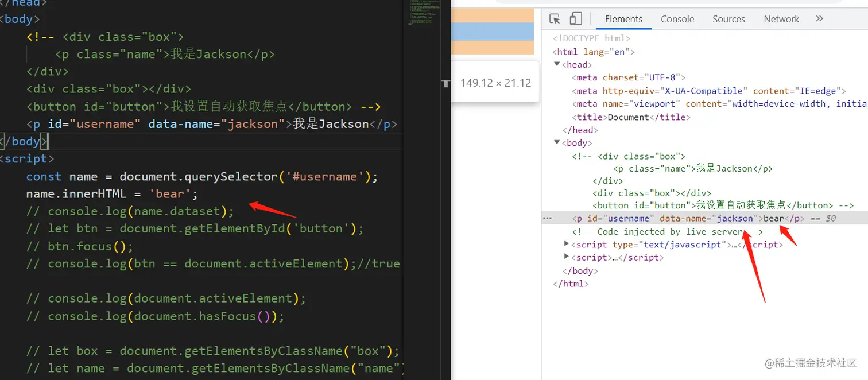Select the html lang="en" node

[x=594, y=52]
